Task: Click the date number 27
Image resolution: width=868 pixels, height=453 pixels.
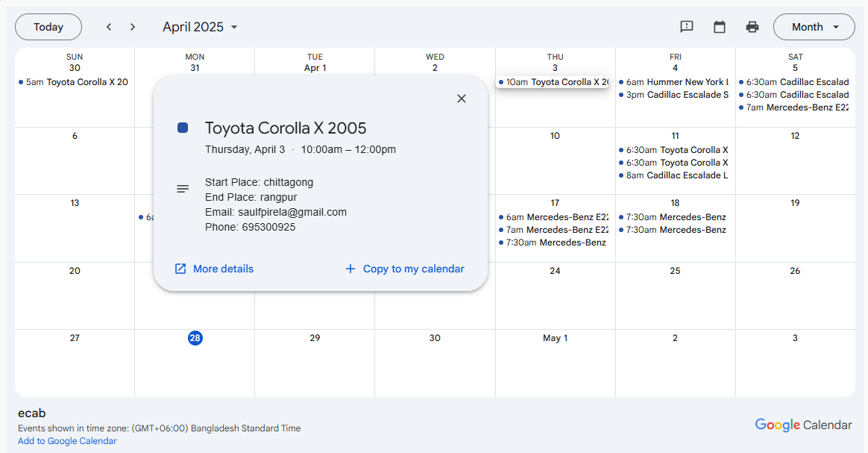Action: (x=75, y=338)
